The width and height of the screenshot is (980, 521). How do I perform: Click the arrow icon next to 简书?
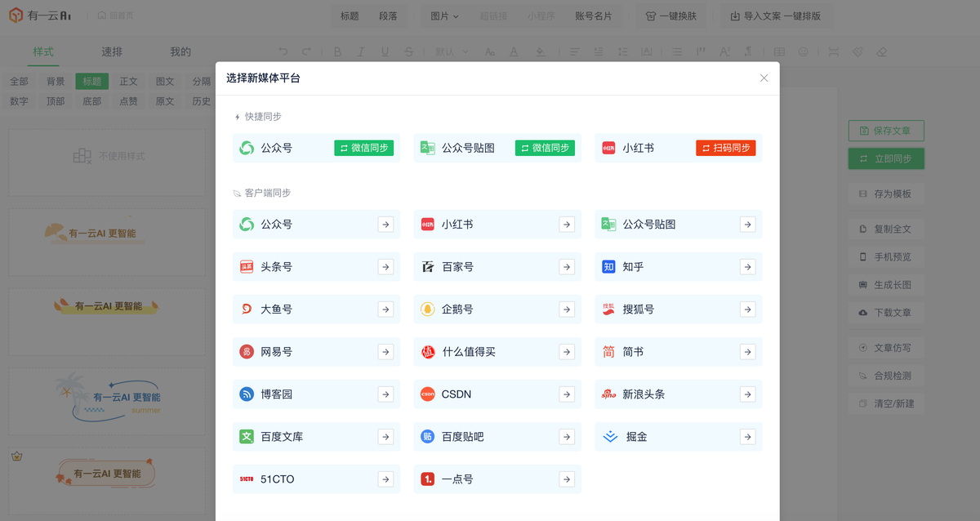(x=747, y=352)
